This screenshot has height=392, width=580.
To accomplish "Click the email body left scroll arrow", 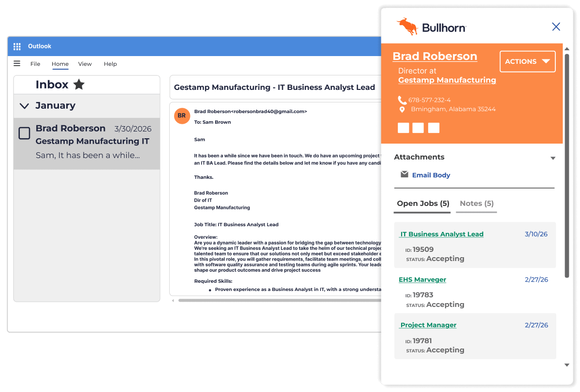I will [x=173, y=301].
